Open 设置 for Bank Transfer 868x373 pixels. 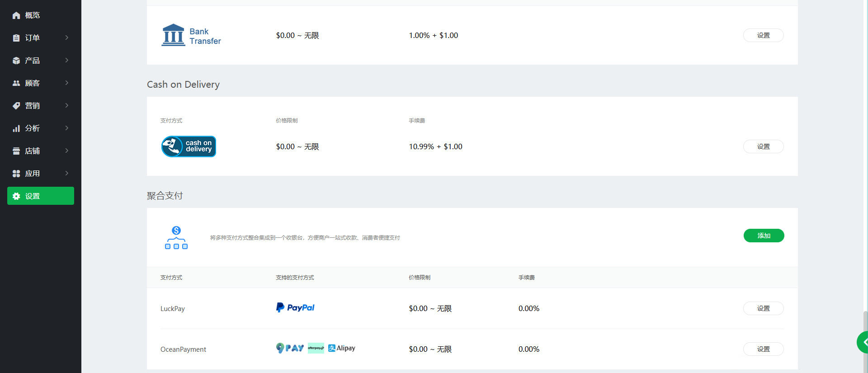(763, 35)
